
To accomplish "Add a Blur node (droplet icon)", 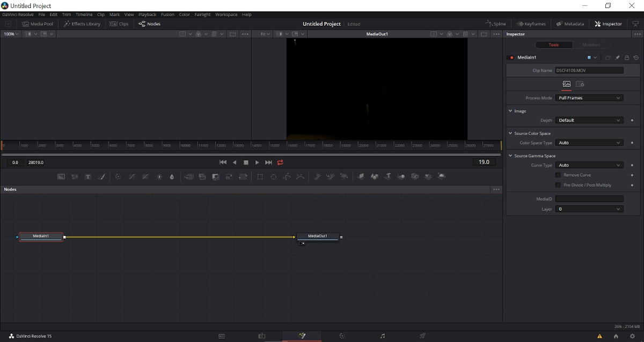I will 172,176.
